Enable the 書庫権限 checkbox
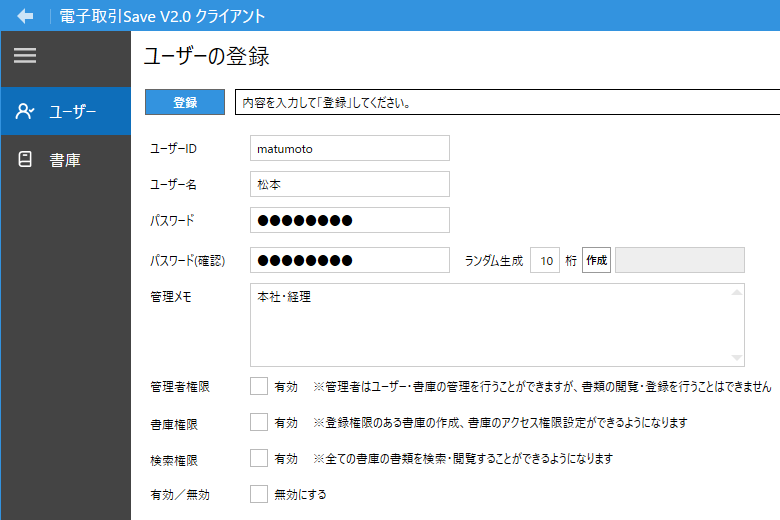Screen dimensions: 780x520 coord(259,422)
